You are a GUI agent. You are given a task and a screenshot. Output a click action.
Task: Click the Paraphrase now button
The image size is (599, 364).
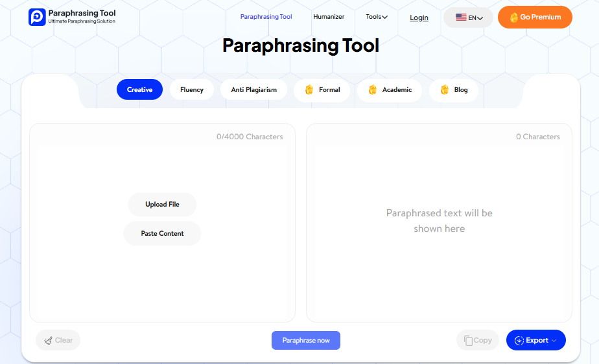tap(306, 340)
